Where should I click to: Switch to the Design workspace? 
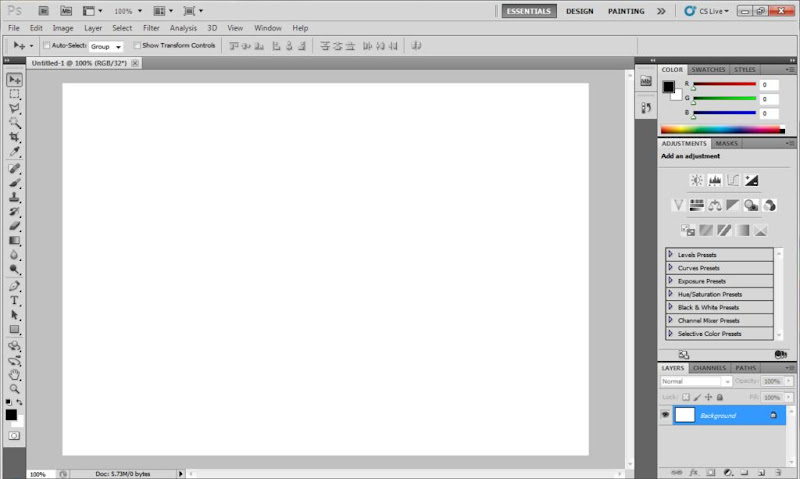click(x=580, y=11)
